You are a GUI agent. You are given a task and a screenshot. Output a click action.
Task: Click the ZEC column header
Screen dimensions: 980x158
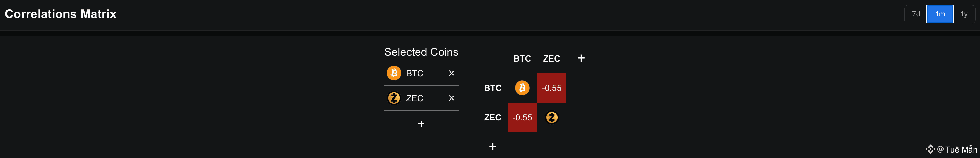551,58
